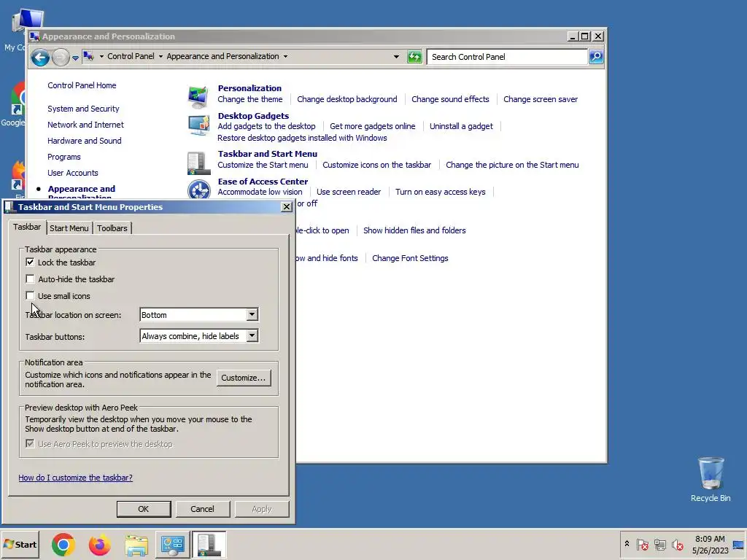
Task: Open Get more gadgets online link
Action: click(x=373, y=126)
